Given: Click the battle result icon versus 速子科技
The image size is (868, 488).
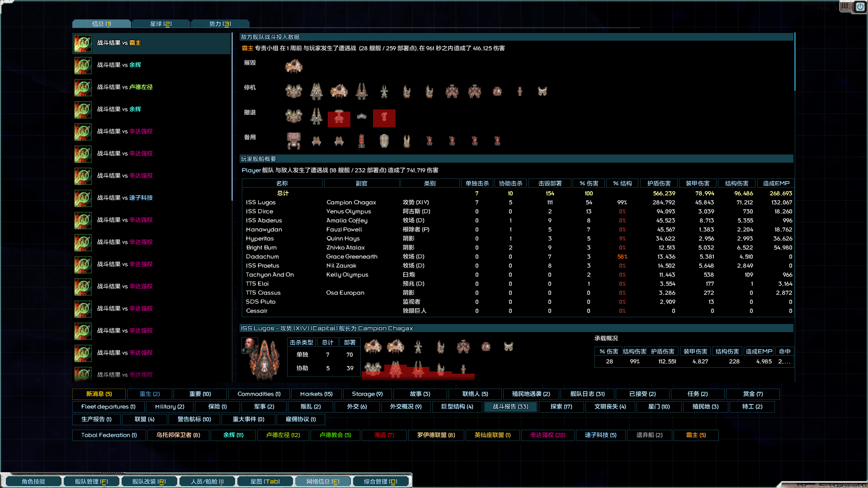Looking at the screenshot, I should [83, 198].
